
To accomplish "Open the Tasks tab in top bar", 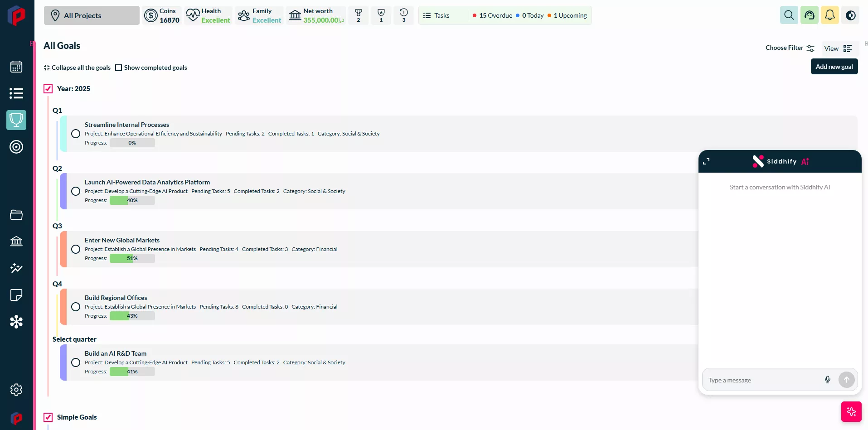I will click(x=436, y=15).
